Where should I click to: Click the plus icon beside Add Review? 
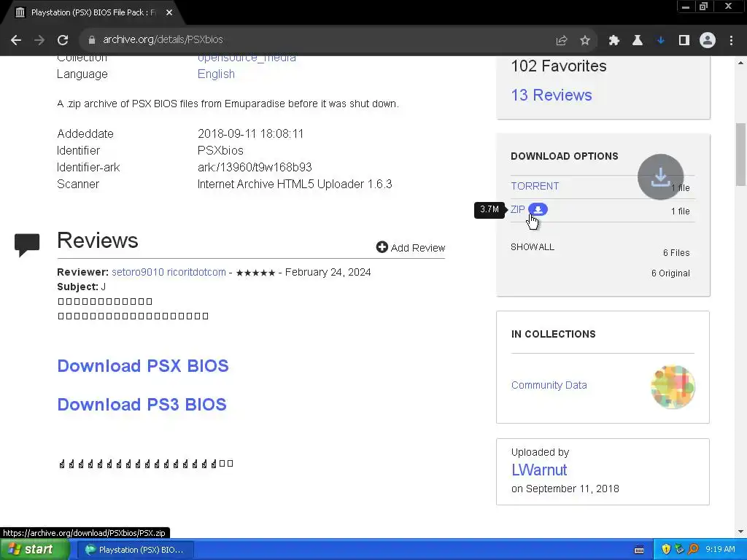point(382,246)
